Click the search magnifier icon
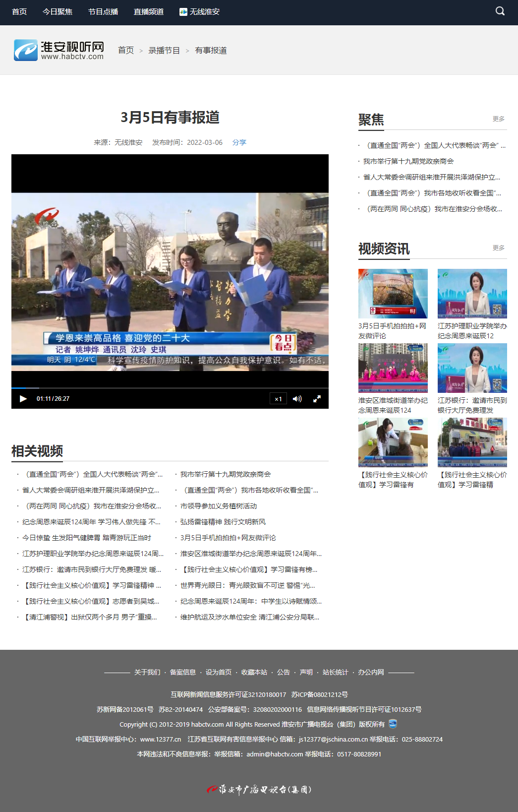This screenshot has width=518, height=812. (x=500, y=11)
